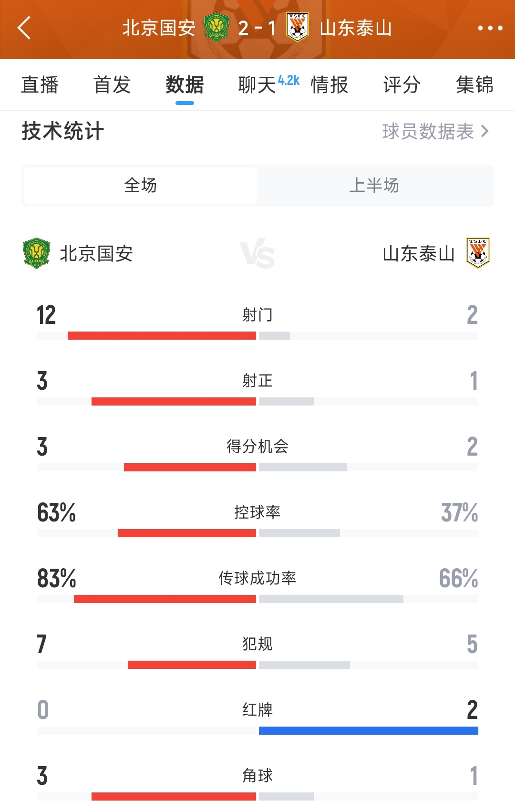Open the 首发 lineup tab
The width and height of the screenshot is (515, 812).
pos(112,85)
